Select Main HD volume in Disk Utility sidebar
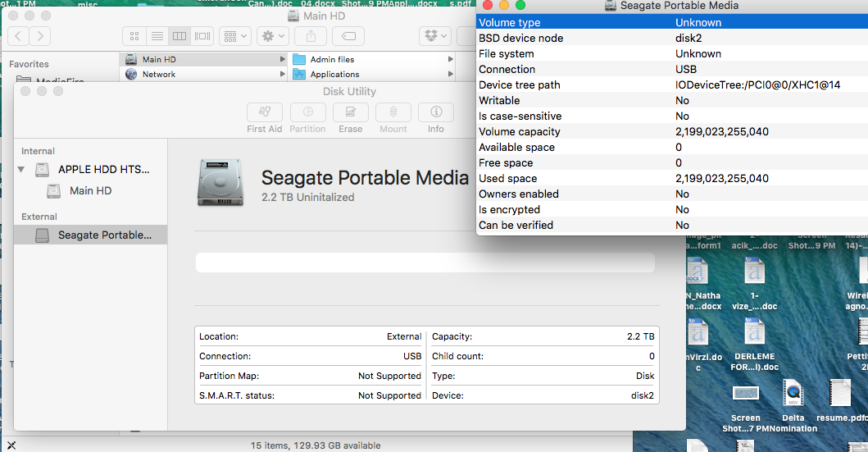868x452 pixels. (90, 190)
